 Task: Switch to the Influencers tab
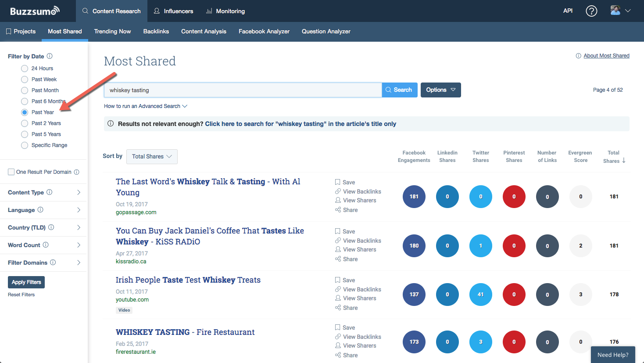173,11
